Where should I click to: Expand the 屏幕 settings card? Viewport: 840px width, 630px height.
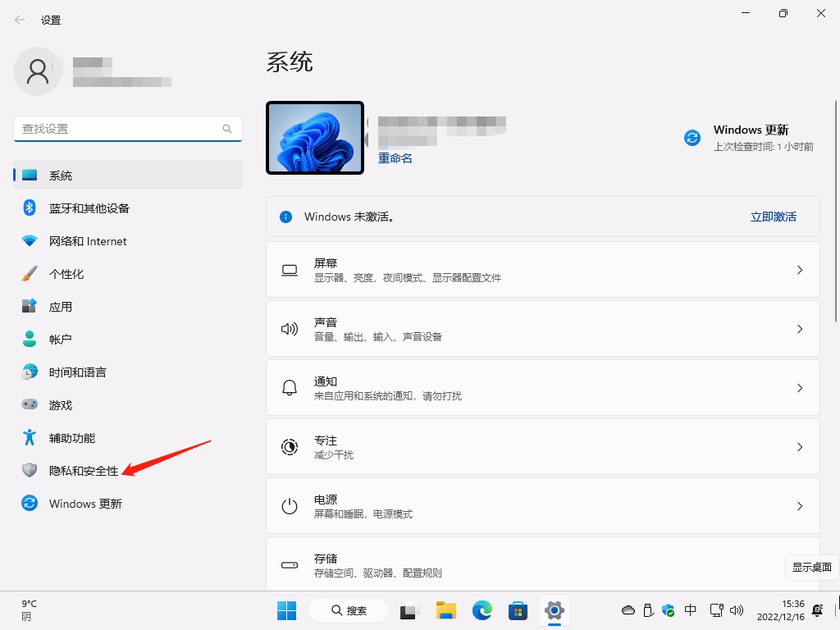pyautogui.click(x=800, y=269)
